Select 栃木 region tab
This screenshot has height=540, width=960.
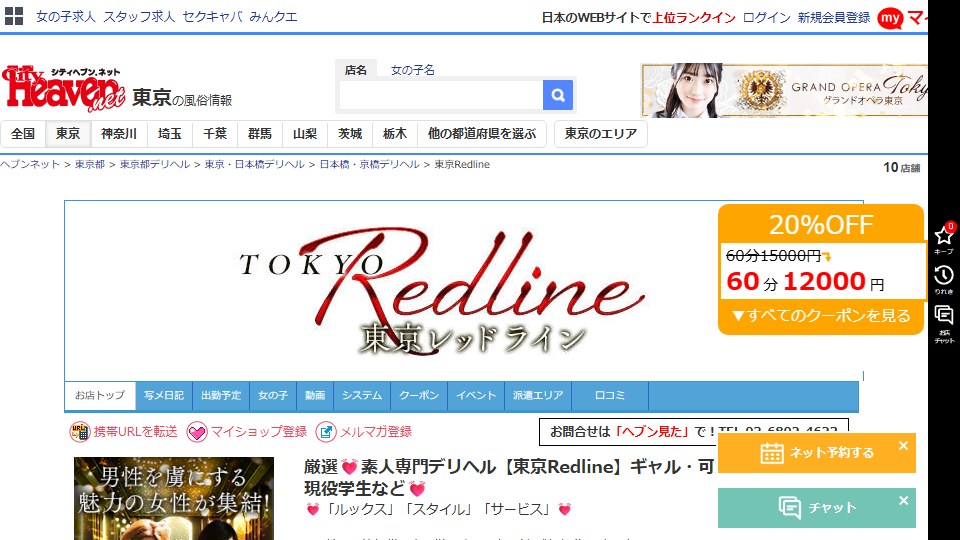pos(395,134)
